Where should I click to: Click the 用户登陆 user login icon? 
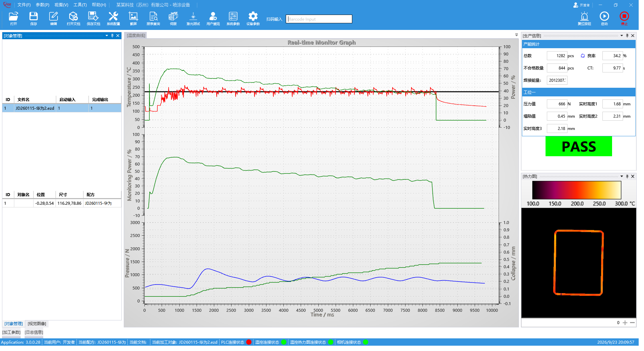(x=213, y=19)
